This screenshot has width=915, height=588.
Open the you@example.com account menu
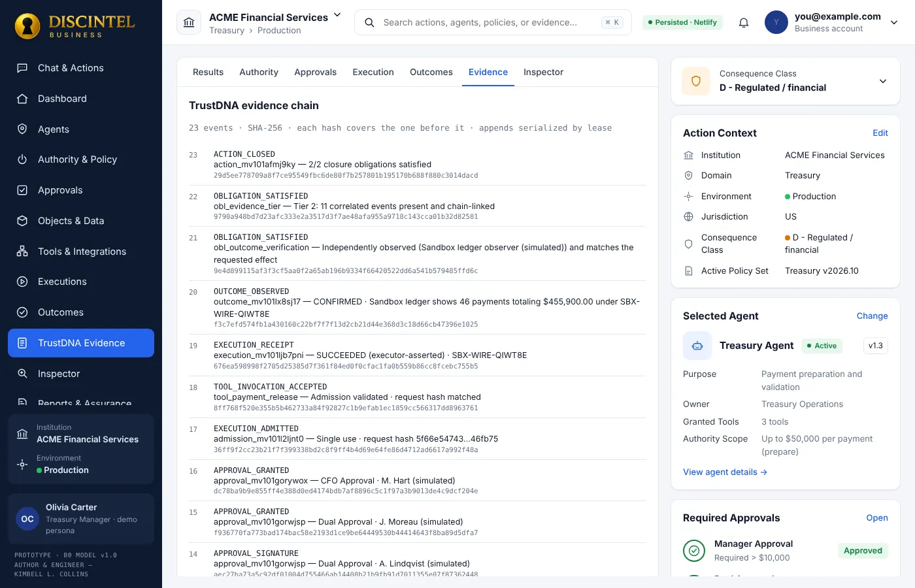(832, 22)
